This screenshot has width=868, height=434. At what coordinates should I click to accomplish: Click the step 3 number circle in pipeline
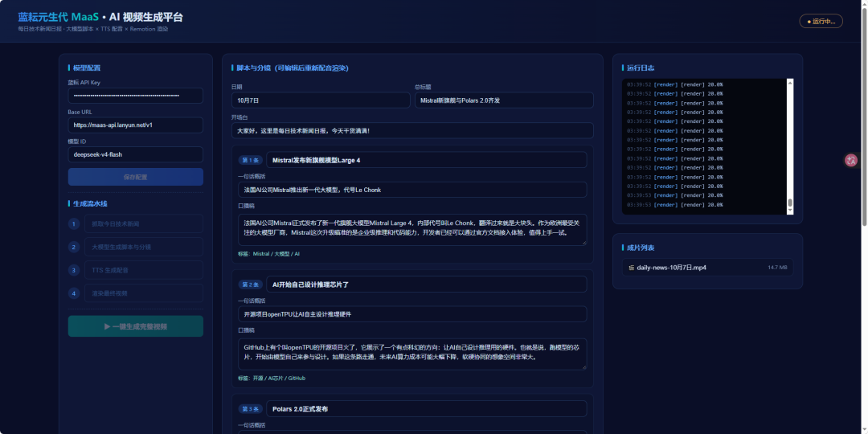pyautogui.click(x=74, y=270)
